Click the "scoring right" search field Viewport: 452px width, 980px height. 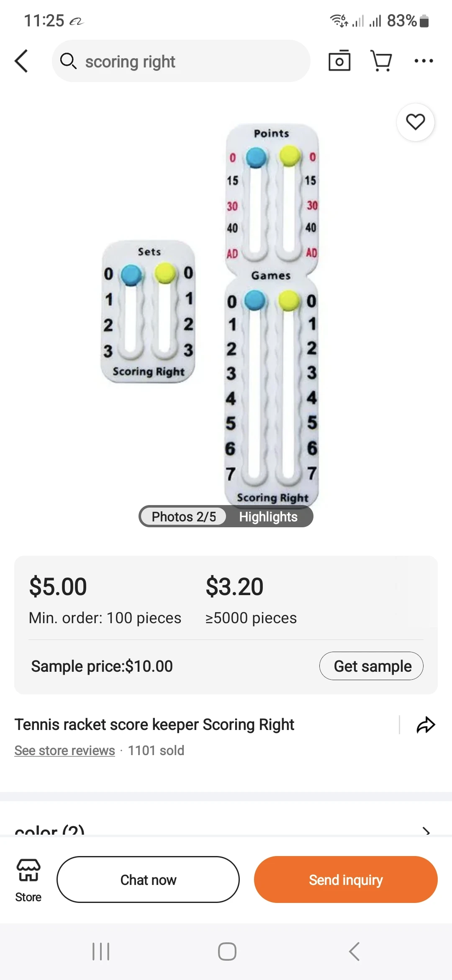coord(181,61)
